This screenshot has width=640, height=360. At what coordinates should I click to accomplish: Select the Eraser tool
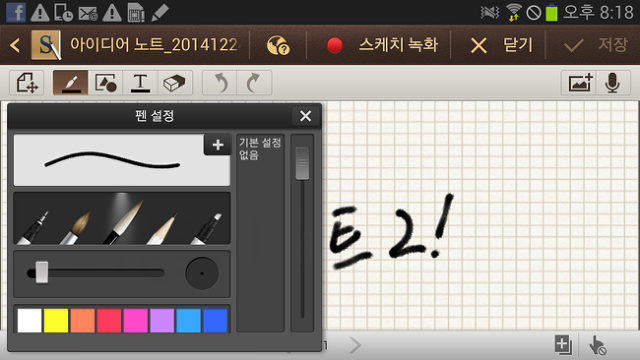tap(175, 83)
